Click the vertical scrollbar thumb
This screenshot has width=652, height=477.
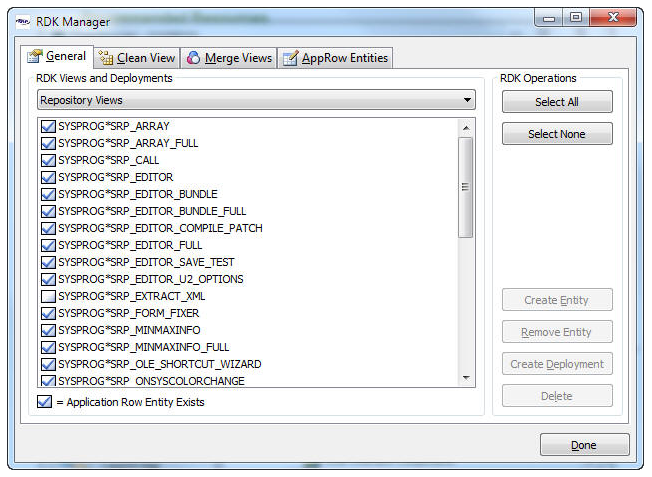465,187
